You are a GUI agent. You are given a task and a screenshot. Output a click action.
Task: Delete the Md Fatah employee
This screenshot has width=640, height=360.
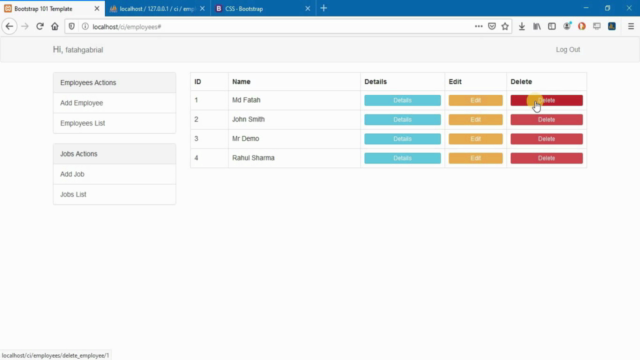[x=547, y=100]
